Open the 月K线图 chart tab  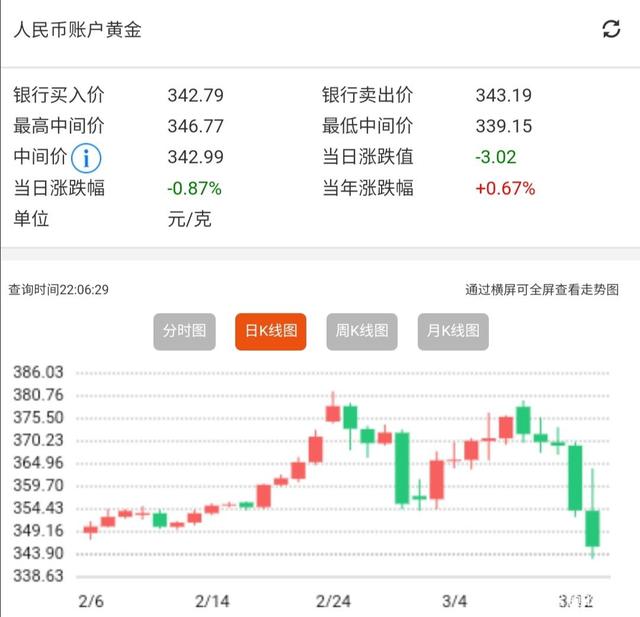453,331
